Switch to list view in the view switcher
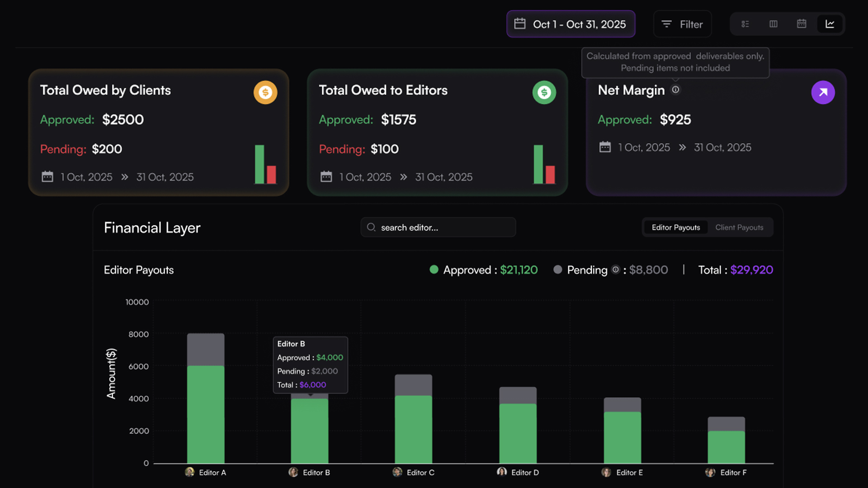Image resolution: width=868 pixels, height=488 pixels. tap(745, 24)
